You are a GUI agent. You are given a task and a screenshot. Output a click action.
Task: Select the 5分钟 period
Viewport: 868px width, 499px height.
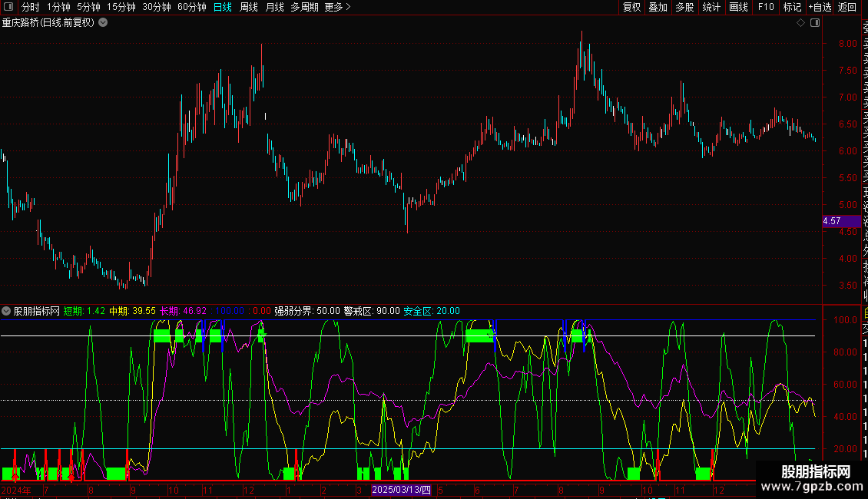(88, 7)
